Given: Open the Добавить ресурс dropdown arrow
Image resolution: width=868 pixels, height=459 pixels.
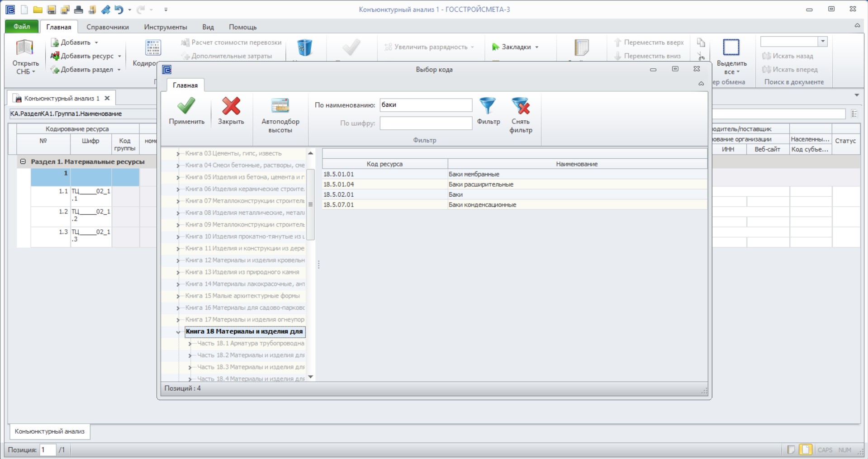Looking at the screenshot, I should pyautogui.click(x=119, y=56).
